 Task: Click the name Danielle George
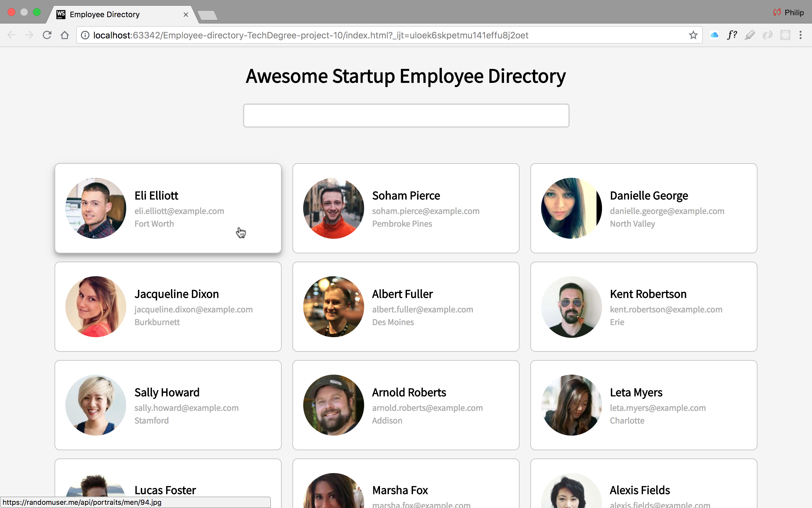click(649, 196)
